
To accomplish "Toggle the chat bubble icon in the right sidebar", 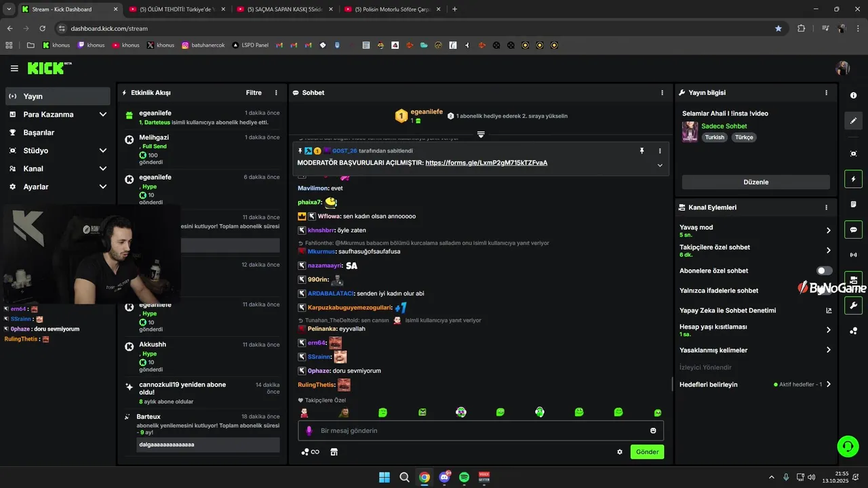I will click(853, 230).
